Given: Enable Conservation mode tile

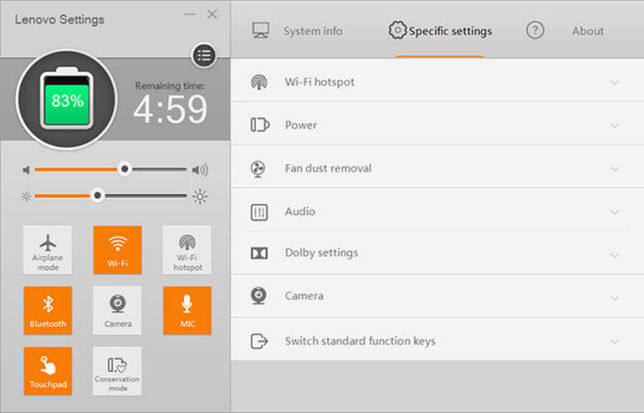Looking at the screenshot, I should [117, 371].
